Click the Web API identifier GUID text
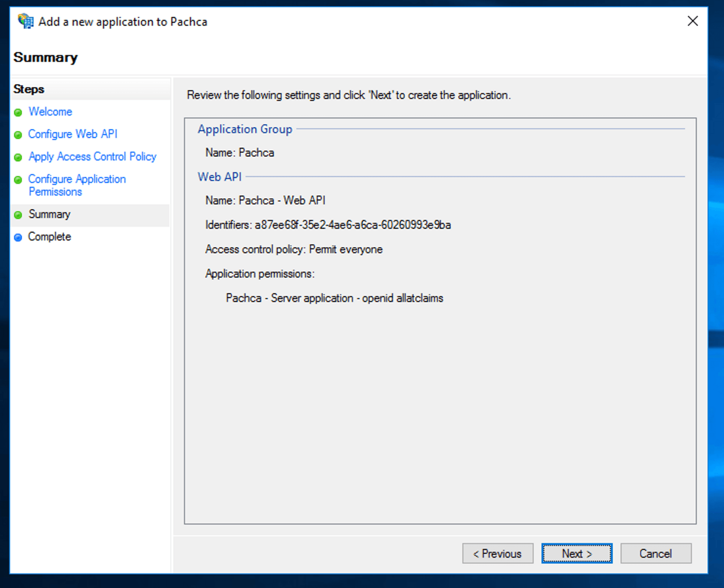 (353, 225)
